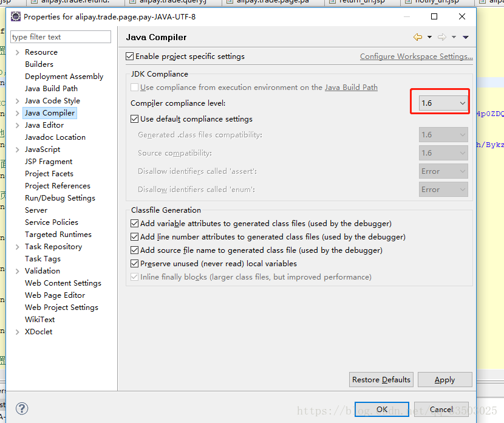Expand the XDoclet tree node

[18, 332]
